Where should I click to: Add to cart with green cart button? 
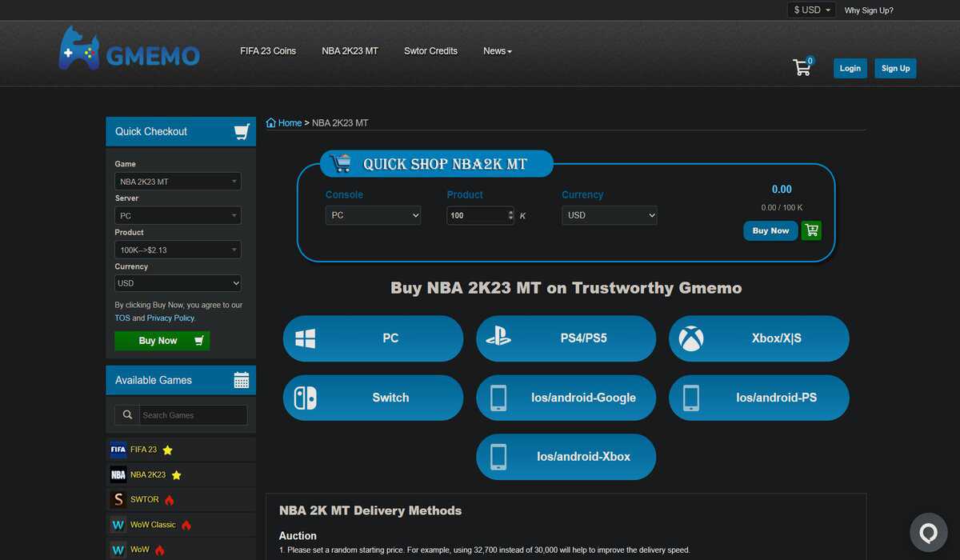pos(811,230)
